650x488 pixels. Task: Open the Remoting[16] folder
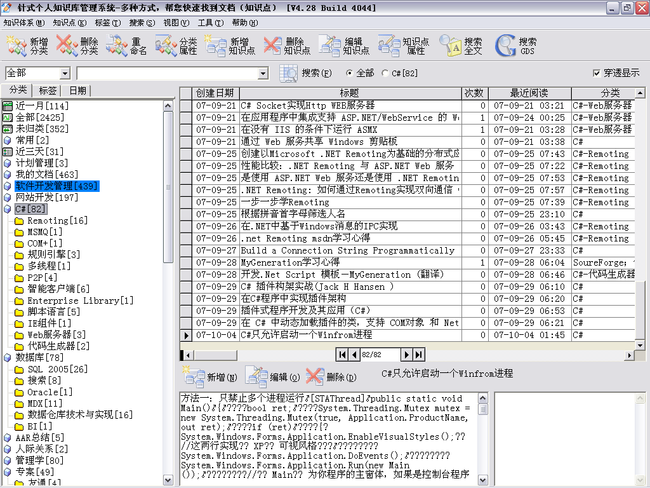57,220
